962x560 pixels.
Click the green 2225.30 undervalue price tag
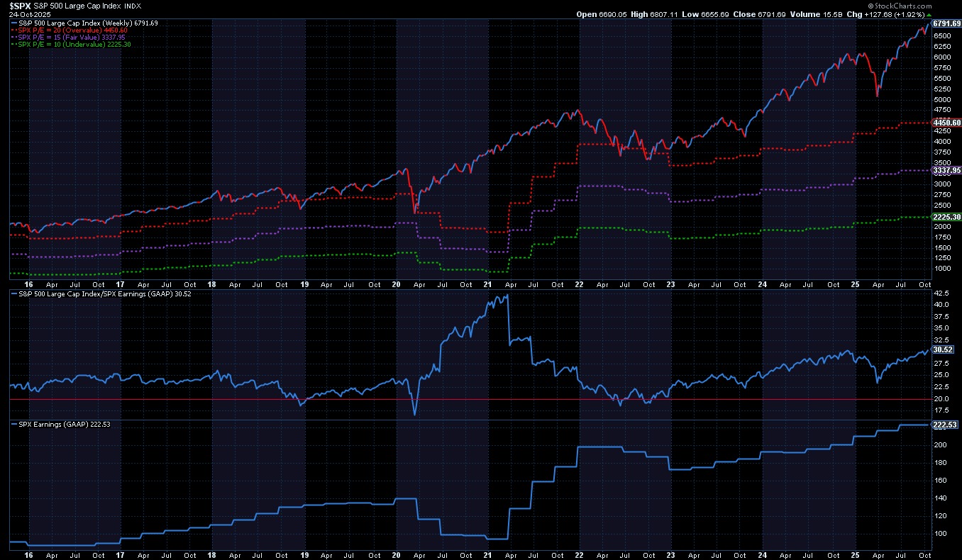946,217
